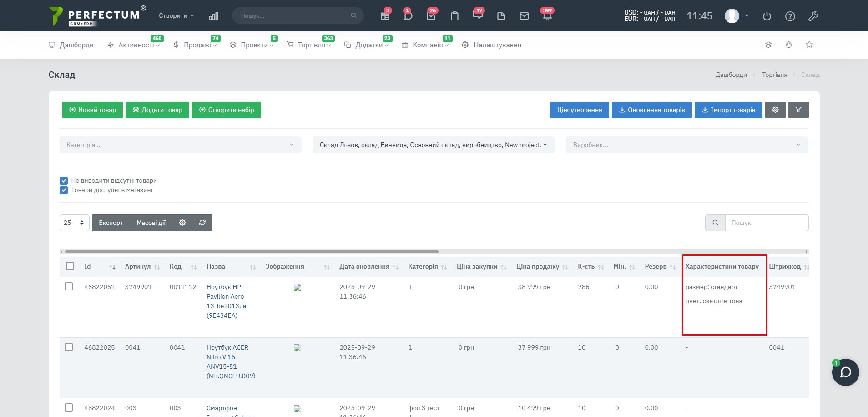Refresh the table with reload icon
This screenshot has height=417, width=868.
pos(202,223)
